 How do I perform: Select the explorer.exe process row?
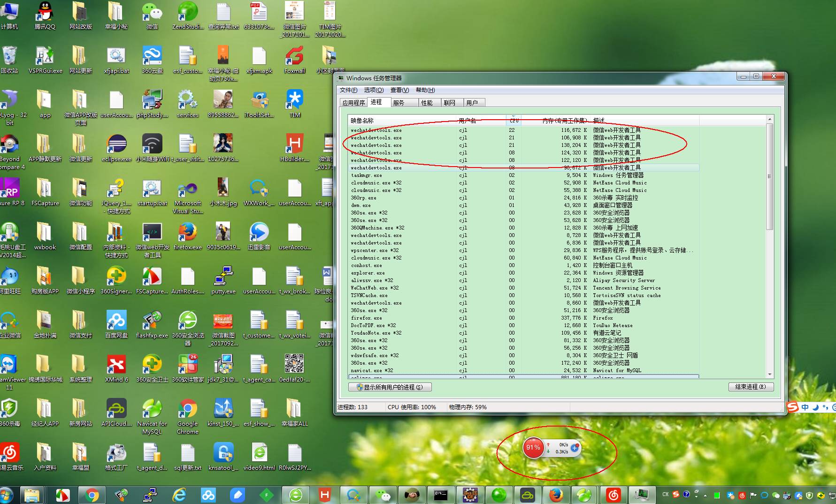(x=523, y=273)
